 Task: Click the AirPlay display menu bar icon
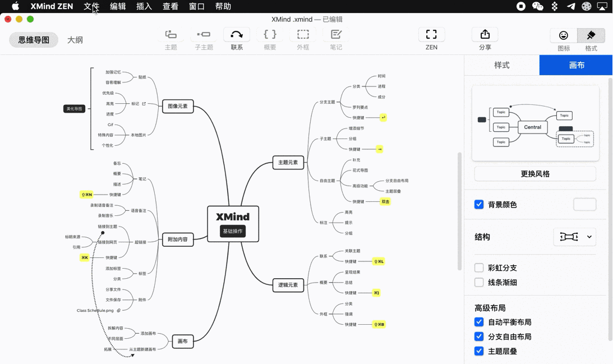[x=602, y=6]
